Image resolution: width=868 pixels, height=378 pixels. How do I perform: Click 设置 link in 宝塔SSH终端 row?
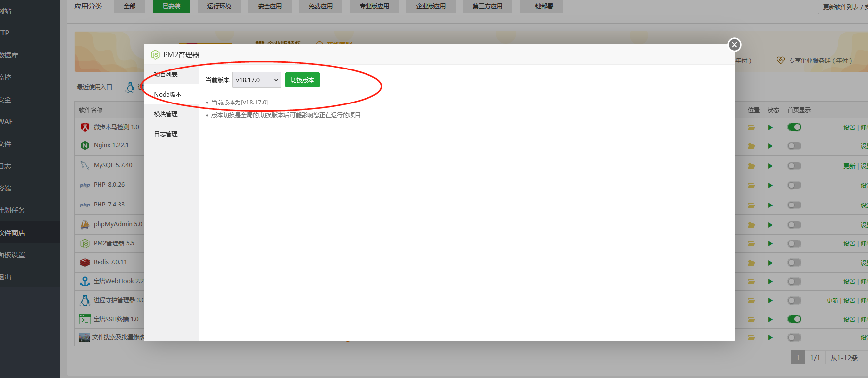pos(849,319)
